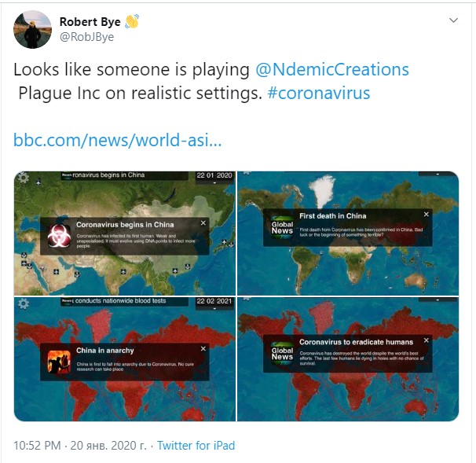Open the China in anarchy image
Screen dimensions: 476x463
(125, 359)
